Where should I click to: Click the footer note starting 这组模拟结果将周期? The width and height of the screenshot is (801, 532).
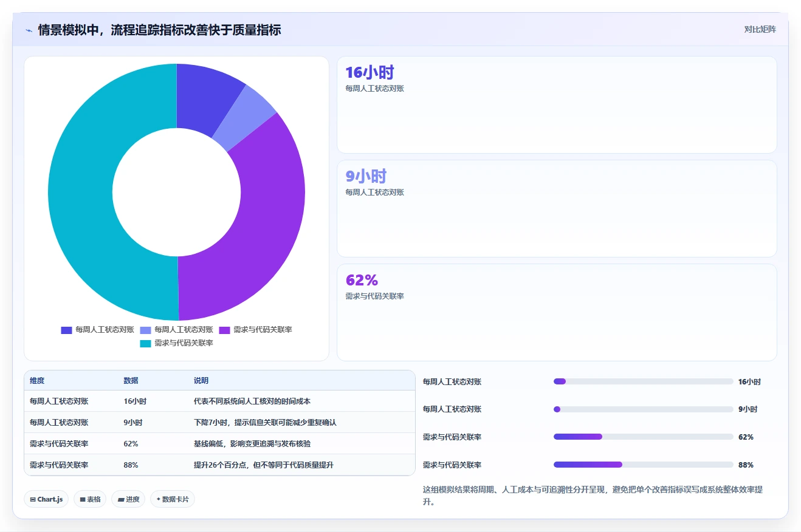[x=593, y=496]
